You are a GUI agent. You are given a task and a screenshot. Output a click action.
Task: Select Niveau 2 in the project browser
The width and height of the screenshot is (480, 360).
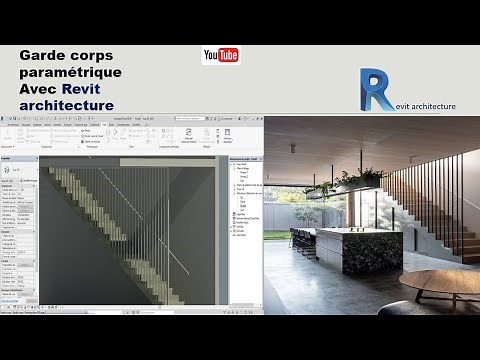244,177
